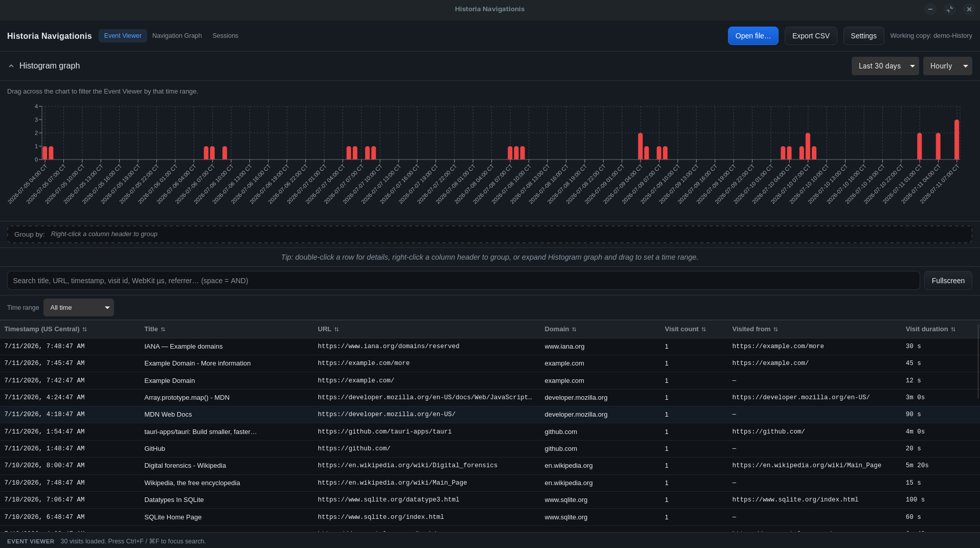
Task: Sort by Visit duration icon
Action: tap(953, 329)
